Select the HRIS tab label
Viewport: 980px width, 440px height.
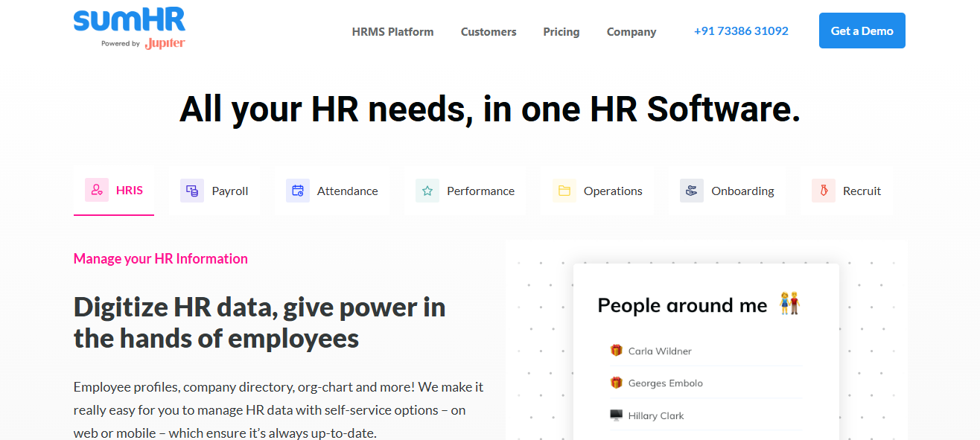[130, 191]
